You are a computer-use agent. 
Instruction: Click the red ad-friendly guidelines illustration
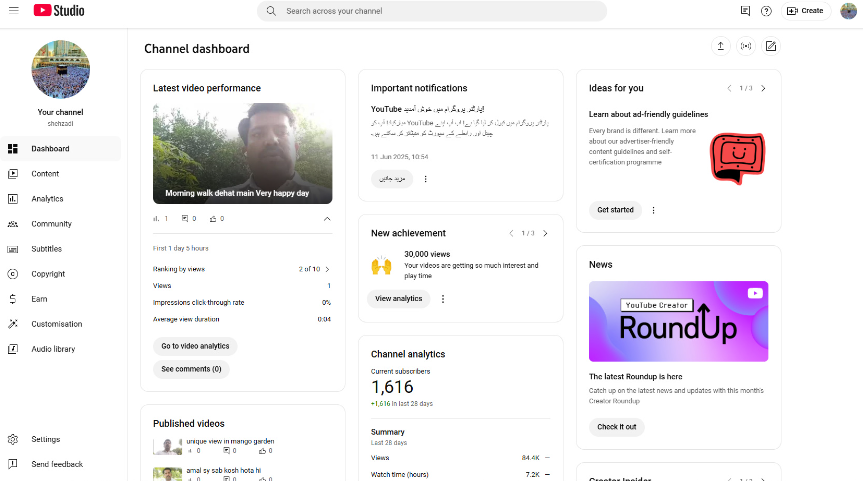tap(738, 158)
